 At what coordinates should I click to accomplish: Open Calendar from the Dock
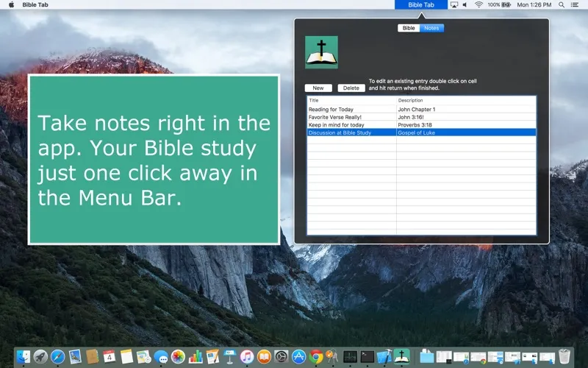109,356
